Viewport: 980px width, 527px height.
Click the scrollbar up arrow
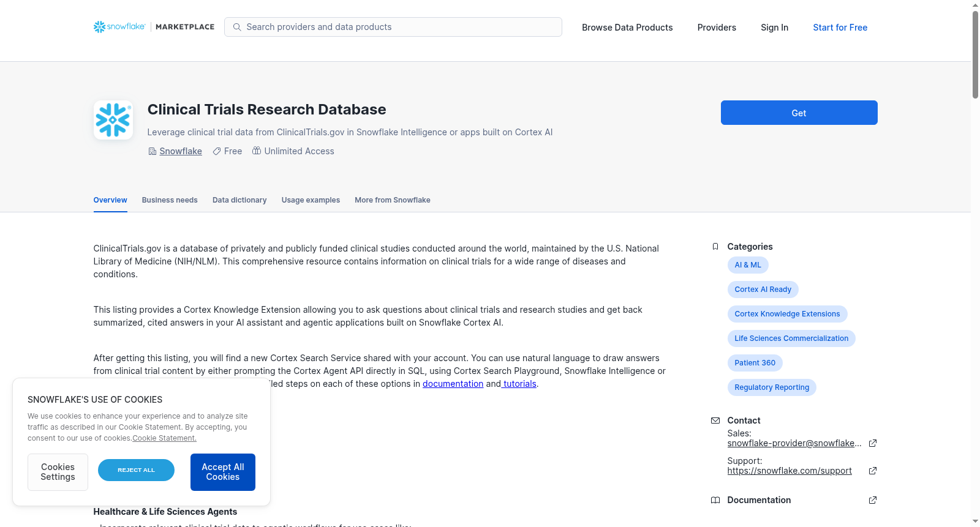tap(975, 5)
